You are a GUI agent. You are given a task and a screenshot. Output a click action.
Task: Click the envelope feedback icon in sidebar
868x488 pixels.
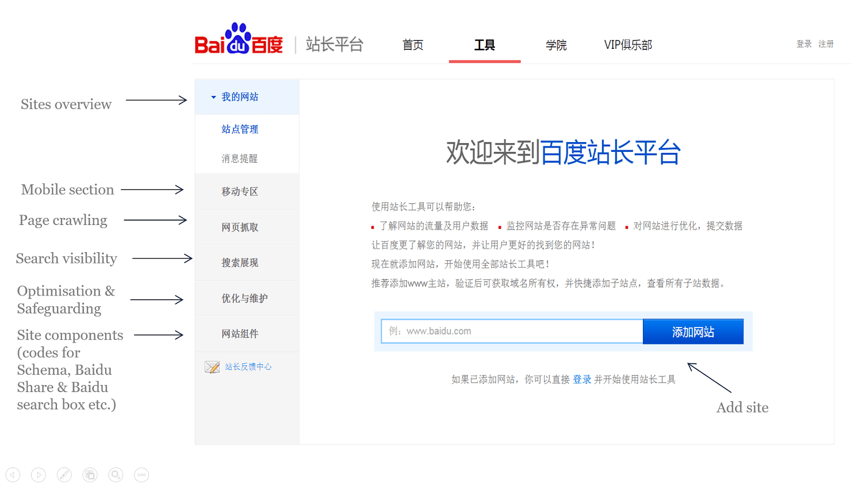[x=212, y=367]
